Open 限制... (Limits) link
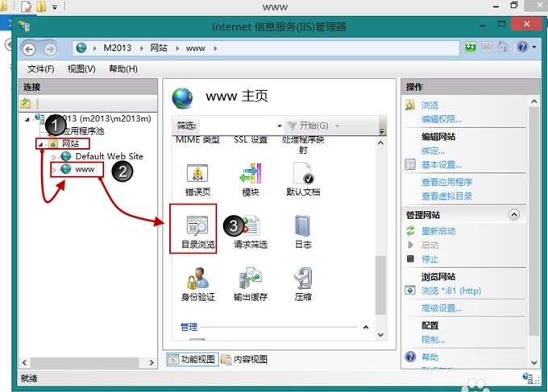 tap(433, 340)
